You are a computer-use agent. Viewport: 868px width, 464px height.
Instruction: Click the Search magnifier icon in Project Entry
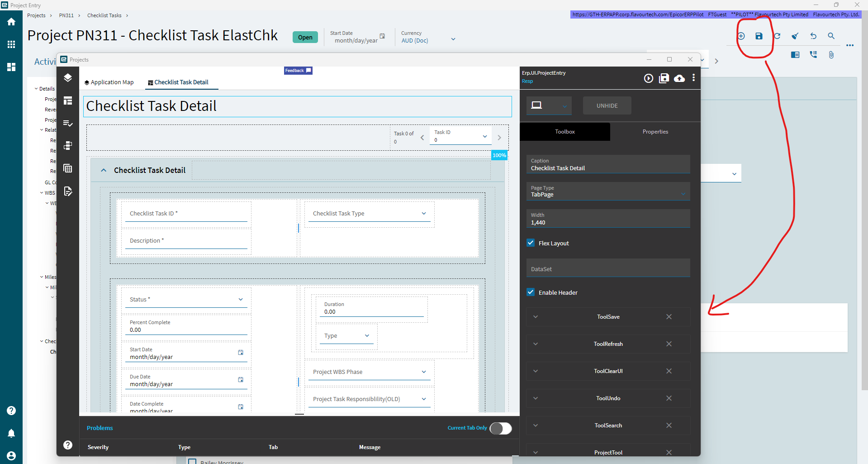(831, 36)
